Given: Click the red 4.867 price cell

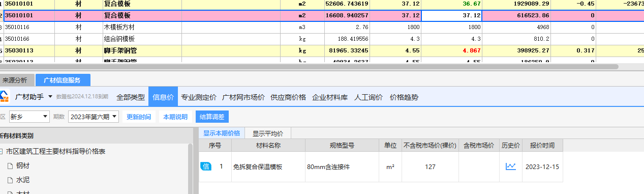Looking at the screenshot, I should tap(452, 50).
